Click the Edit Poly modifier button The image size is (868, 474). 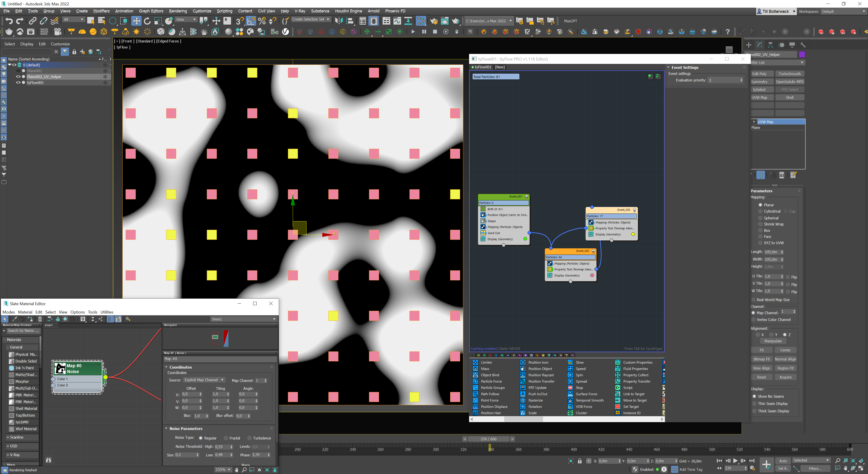coord(762,74)
